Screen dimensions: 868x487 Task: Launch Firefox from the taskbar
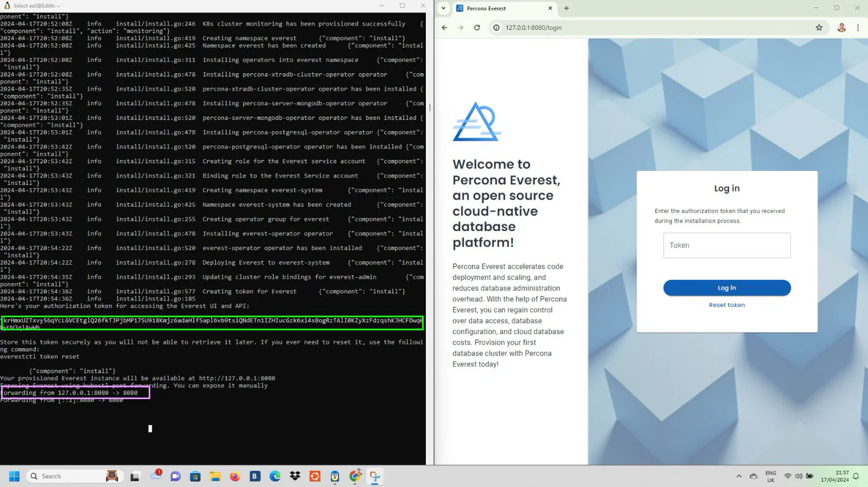point(235,476)
